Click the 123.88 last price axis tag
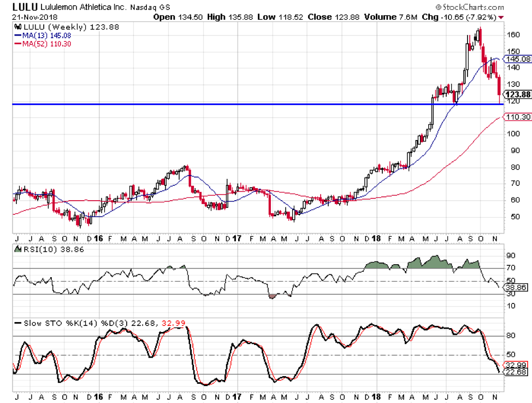 click(x=517, y=95)
